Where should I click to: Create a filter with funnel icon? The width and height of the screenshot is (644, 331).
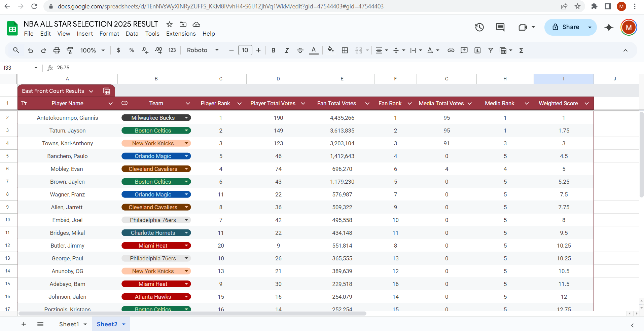coord(491,50)
